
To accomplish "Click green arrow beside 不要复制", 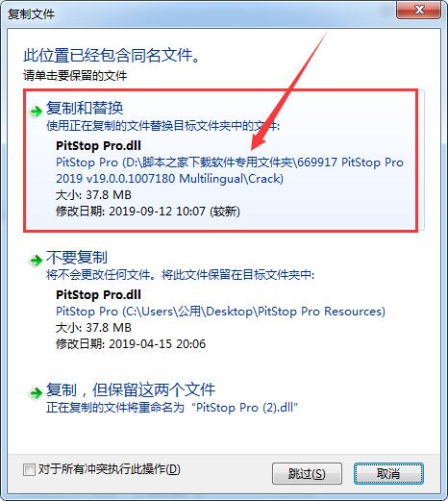I will pyautogui.click(x=36, y=261).
